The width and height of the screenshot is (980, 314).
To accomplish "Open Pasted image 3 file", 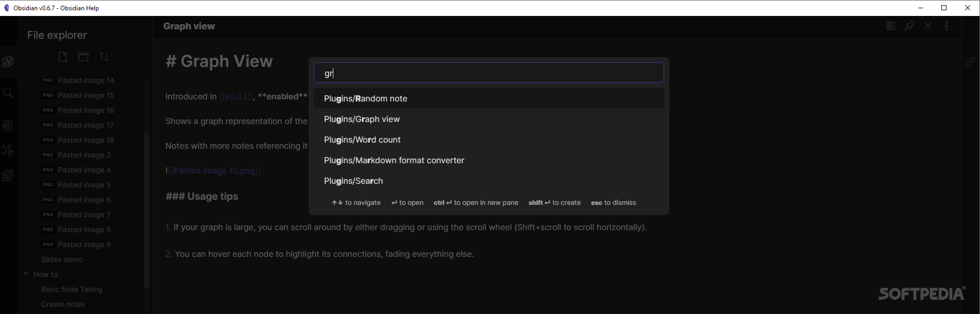I will click(x=84, y=155).
